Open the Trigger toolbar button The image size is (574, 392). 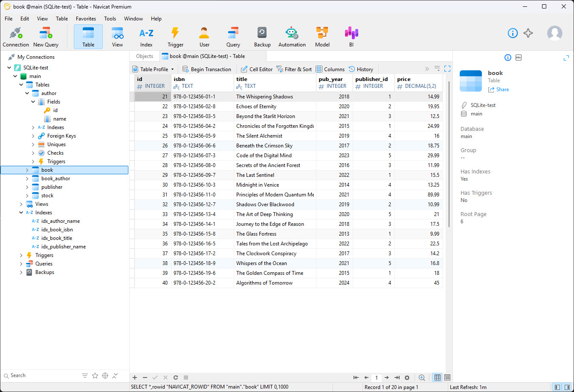tap(175, 37)
